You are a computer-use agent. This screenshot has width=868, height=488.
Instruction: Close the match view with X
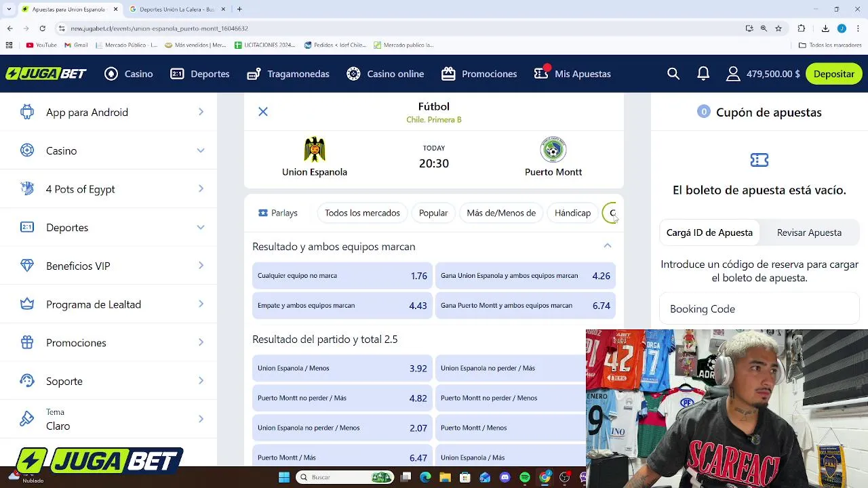pos(263,112)
